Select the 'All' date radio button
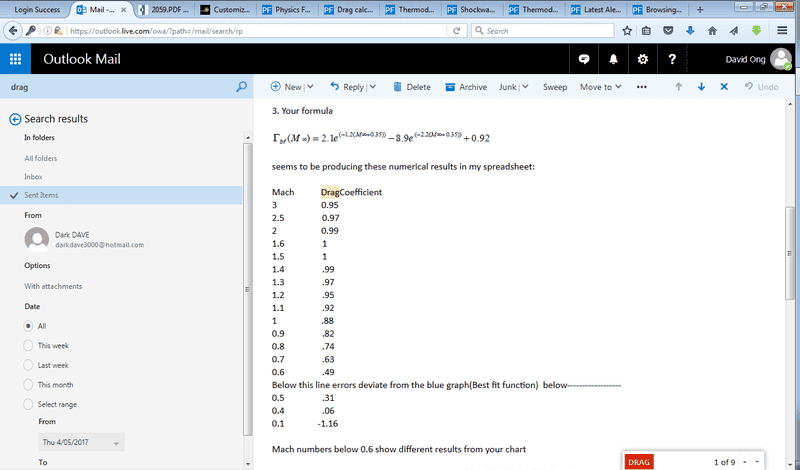800x470 pixels. [x=29, y=326]
